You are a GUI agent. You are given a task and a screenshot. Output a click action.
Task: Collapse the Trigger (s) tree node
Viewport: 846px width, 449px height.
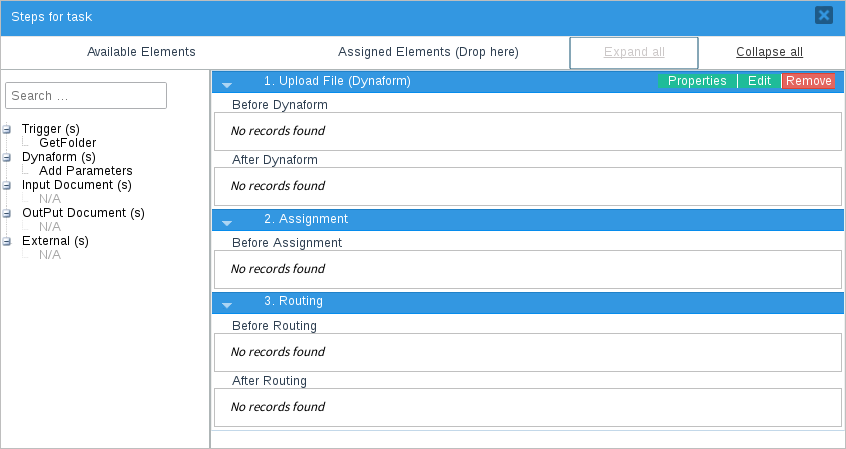[8, 129]
